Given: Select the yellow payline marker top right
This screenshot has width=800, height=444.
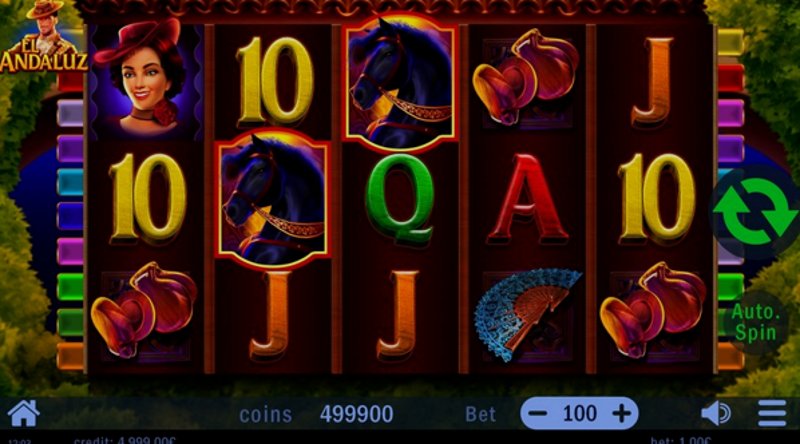Looking at the screenshot, I should tap(731, 42).
